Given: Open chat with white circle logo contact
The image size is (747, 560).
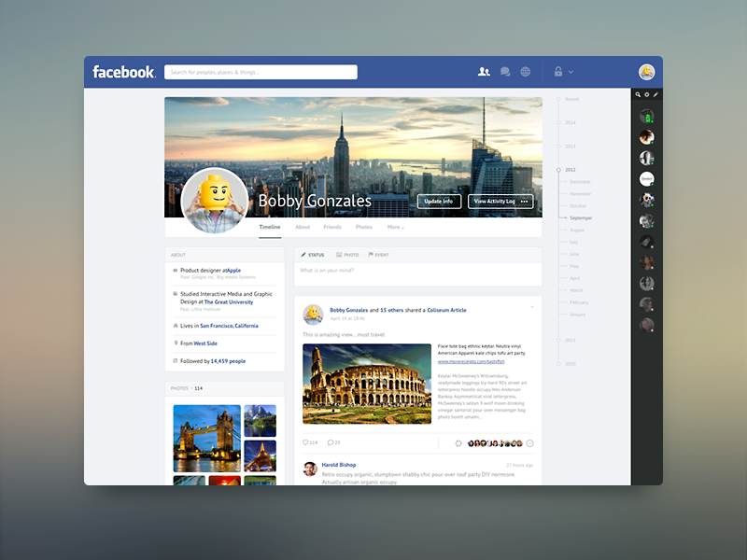Looking at the screenshot, I should coord(646,179).
